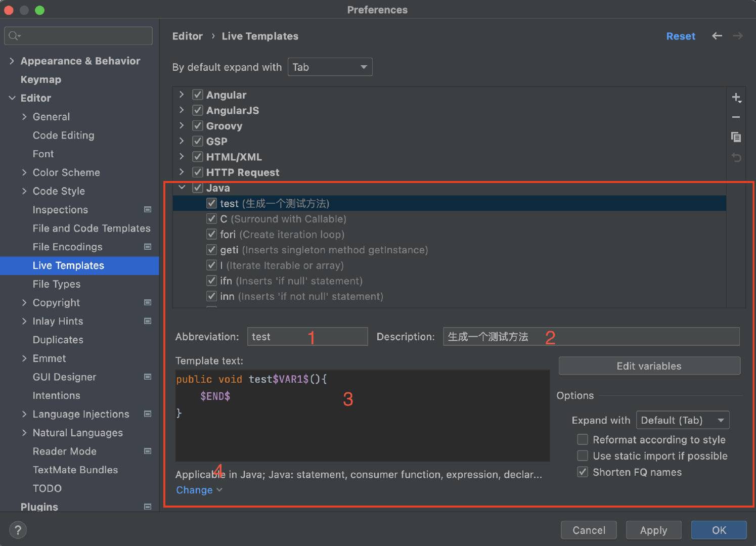Toggle the Java group checkbox
This screenshot has height=546, width=756.
coord(198,188)
